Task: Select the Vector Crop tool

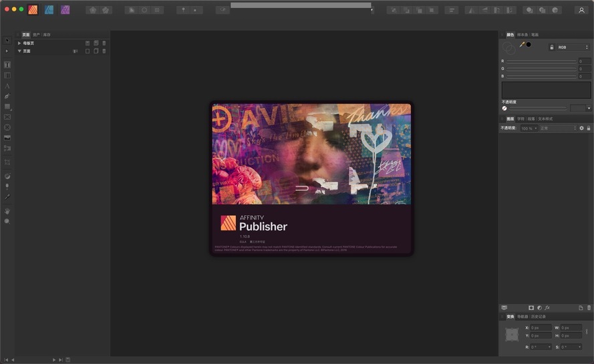Action: click(x=7, y=162)
